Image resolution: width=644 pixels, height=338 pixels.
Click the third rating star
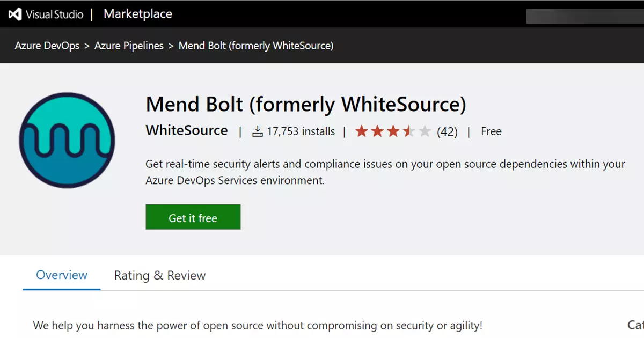tap(393, 131)
